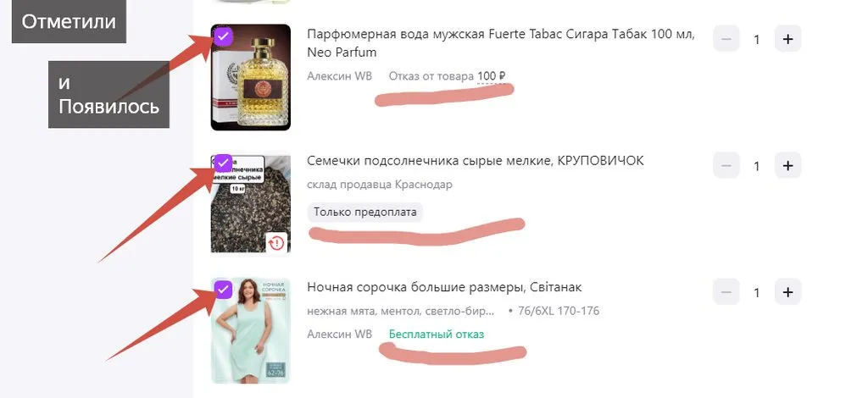Click the green Бесплатный отказ text

[437, 334]
